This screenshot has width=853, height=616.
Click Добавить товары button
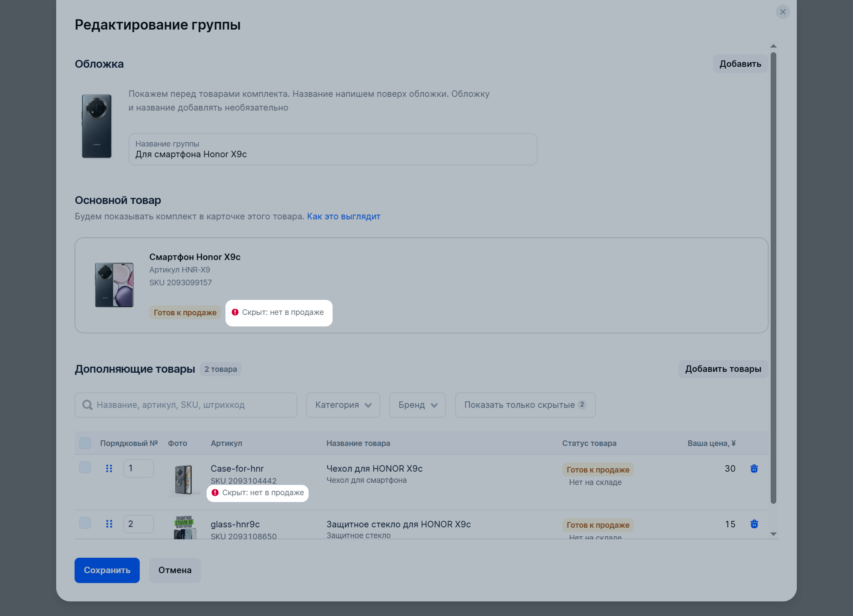point(723,369)
